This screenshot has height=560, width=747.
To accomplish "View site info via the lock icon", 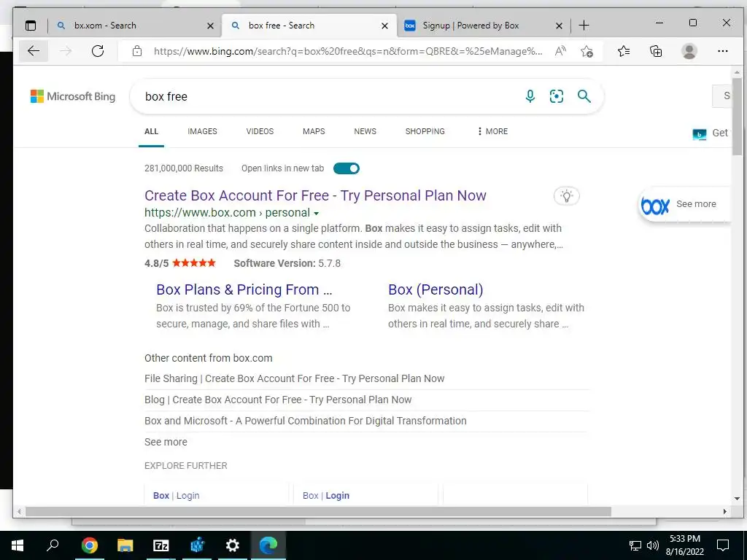I will pos(137,51).
